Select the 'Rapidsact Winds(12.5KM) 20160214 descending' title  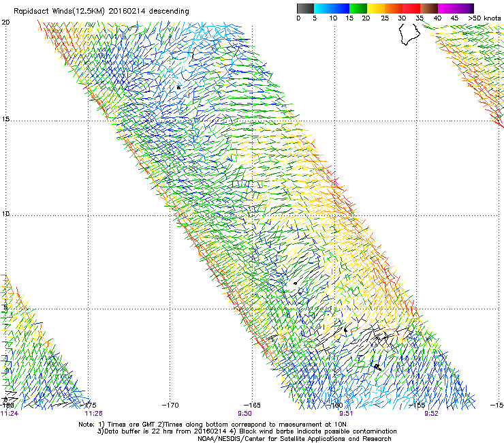click(101, 12)
